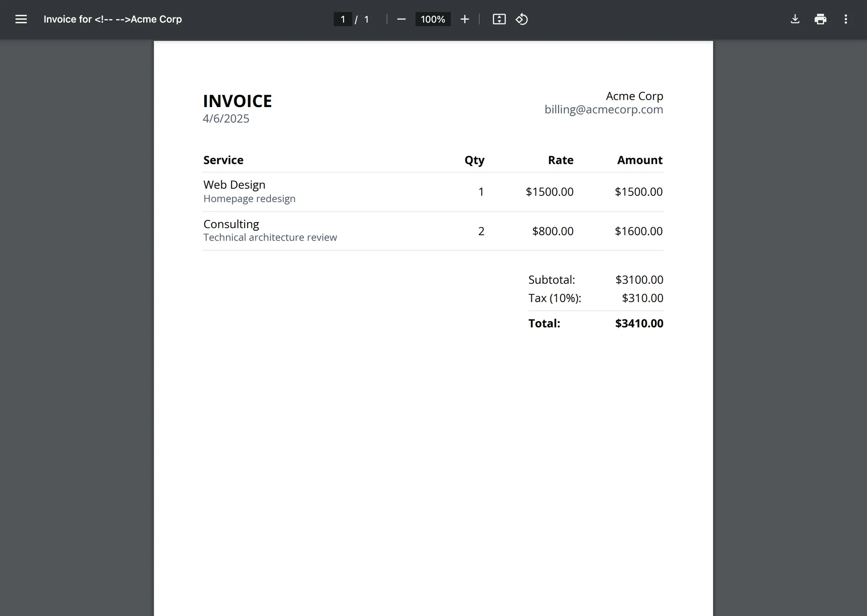Click the tax value $310.00
This screenshot has height=616, width=867.
(x=642, y=298)
